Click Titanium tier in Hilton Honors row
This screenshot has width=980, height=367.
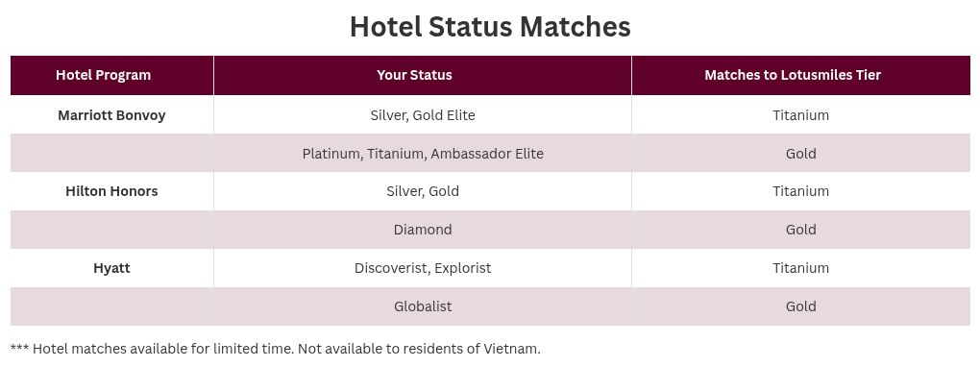point(800,191)
